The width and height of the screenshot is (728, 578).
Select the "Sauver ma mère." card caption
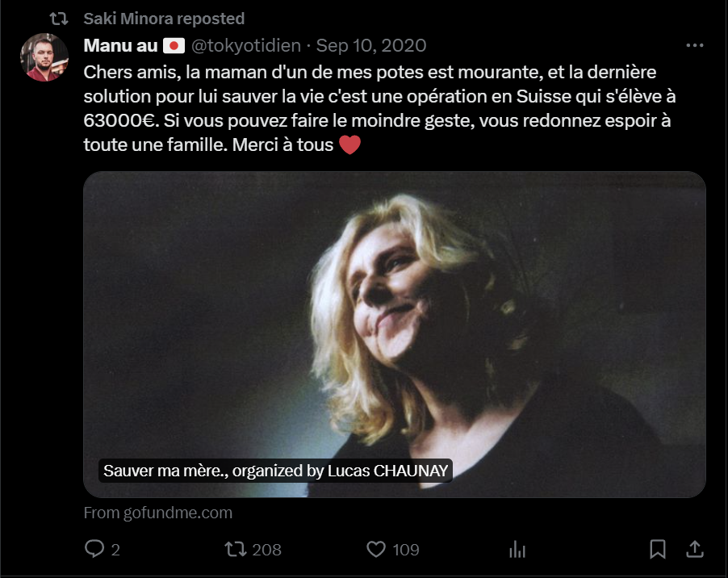pyautogui.click(x=274, y=471)
